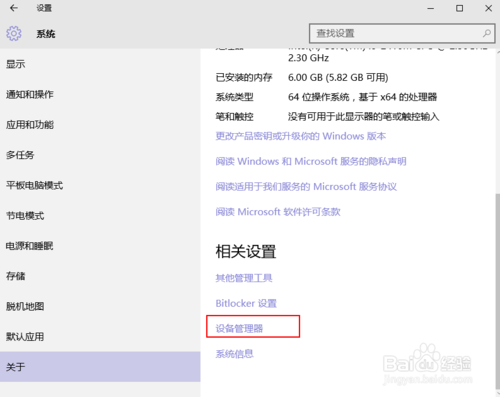Open the Microsoft 服务协议 link

pyautogui.click(x=306, y=187)
